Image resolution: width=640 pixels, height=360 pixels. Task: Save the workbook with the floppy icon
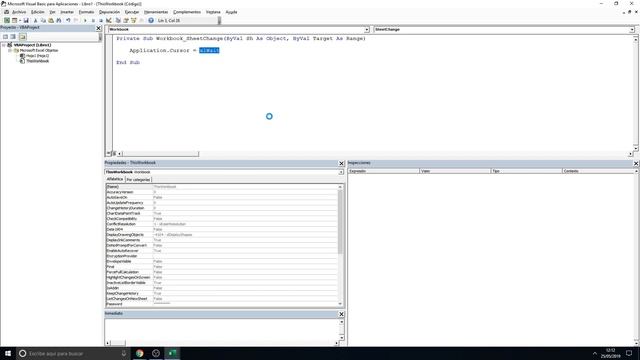point(26,20)
